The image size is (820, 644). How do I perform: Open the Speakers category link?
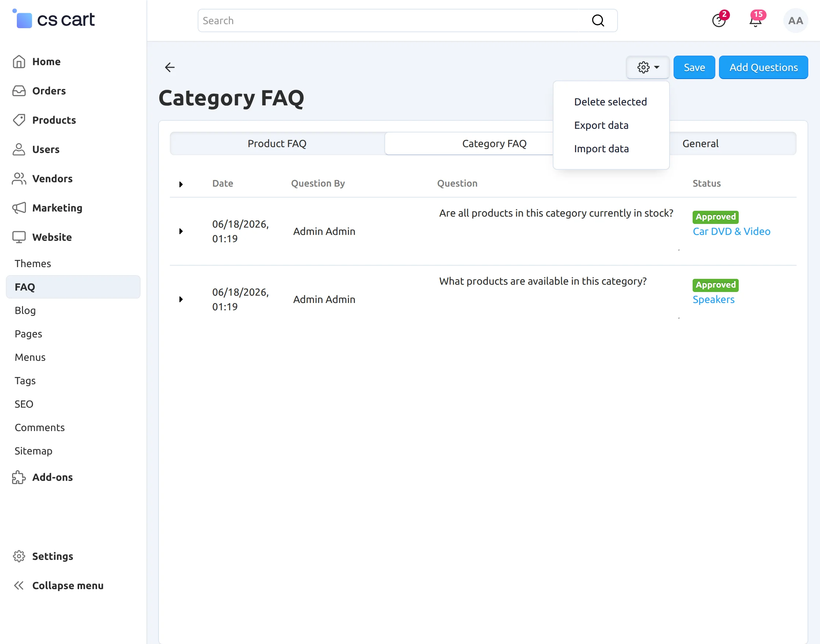tap(713, 299)
